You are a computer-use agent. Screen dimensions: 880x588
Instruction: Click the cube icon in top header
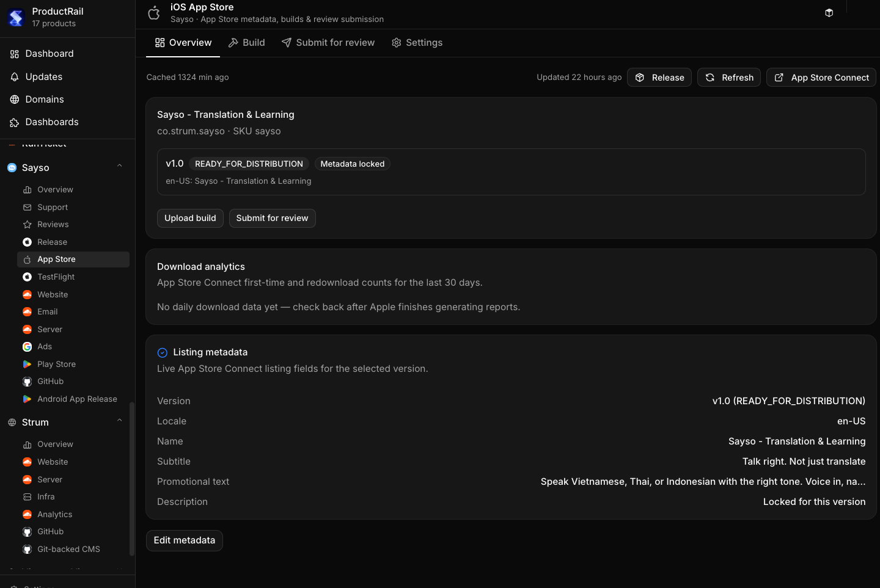coord(829,13)
